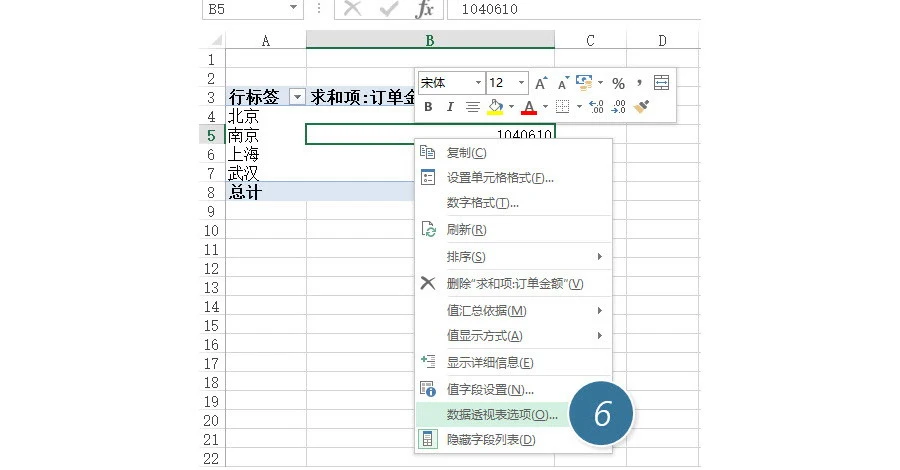Viewport: 900px width, 470px height.
Task: Click the insert function fx icon
Action: (425, 9)
